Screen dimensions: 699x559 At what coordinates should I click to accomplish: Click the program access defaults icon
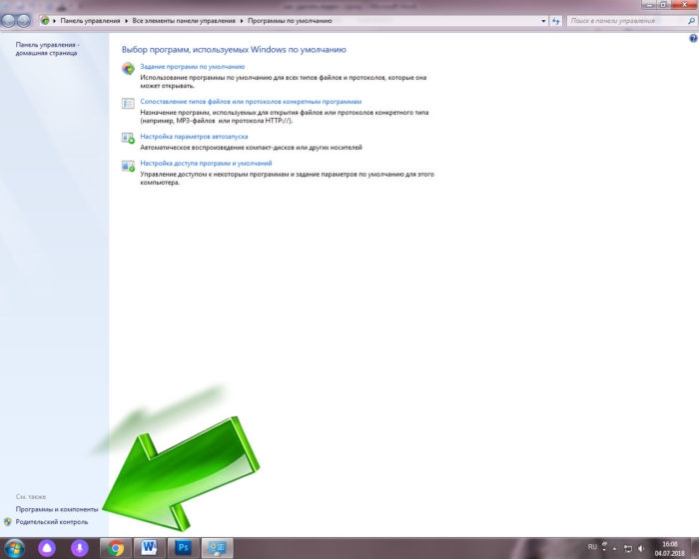tap(128, 166)
